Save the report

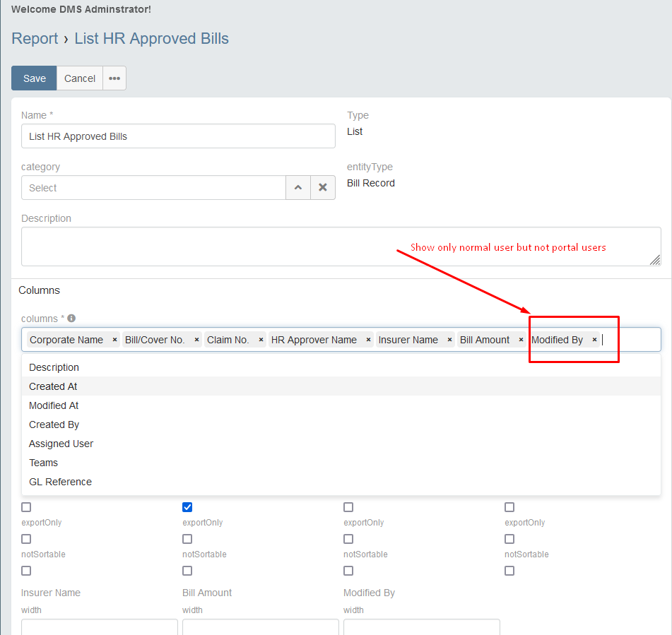(34, 78)
